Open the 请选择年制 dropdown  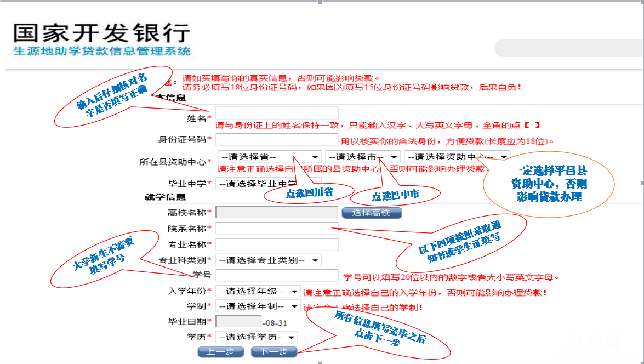(x=258, y=306)
